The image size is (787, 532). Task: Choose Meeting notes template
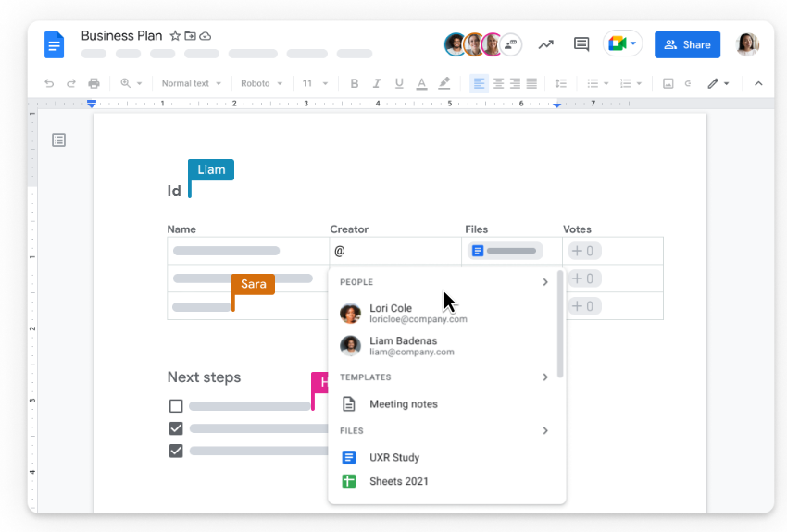click(x=403, y=404)
